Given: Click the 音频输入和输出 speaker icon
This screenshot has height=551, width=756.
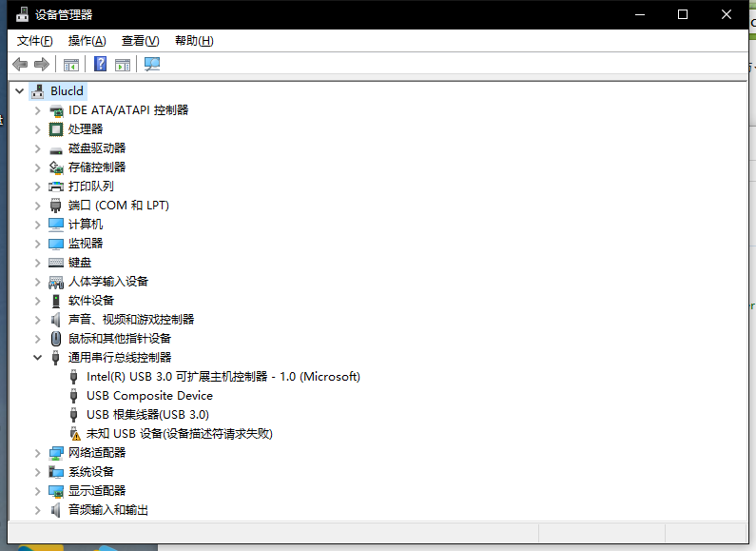Looking at the screenshot, I should [x=56, y=510].
